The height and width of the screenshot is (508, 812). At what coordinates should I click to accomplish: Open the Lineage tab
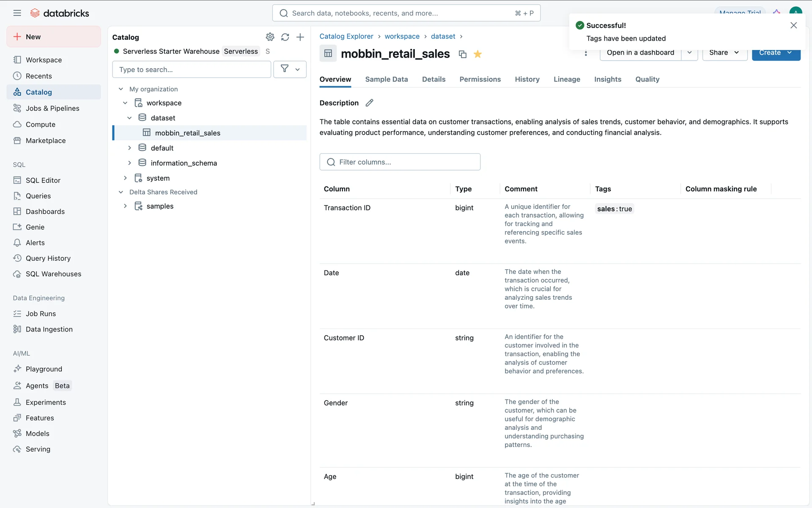567,79
